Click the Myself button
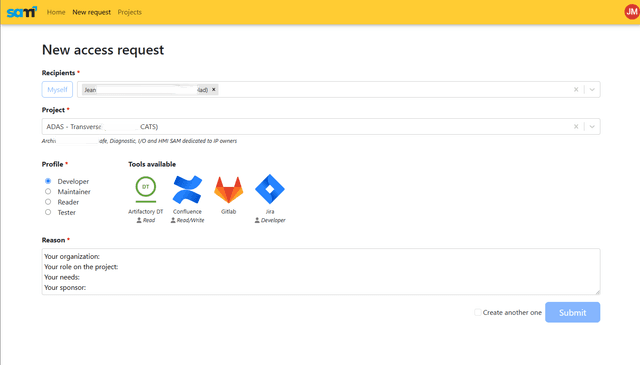Screen dimensions: 640x365 pos(57,89)
